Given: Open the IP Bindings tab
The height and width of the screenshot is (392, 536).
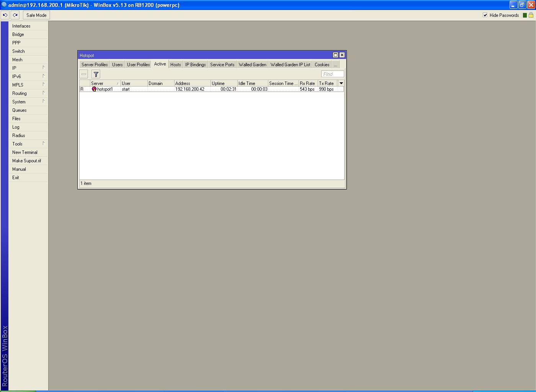Looking at the screenshot, I should point(196,65).
